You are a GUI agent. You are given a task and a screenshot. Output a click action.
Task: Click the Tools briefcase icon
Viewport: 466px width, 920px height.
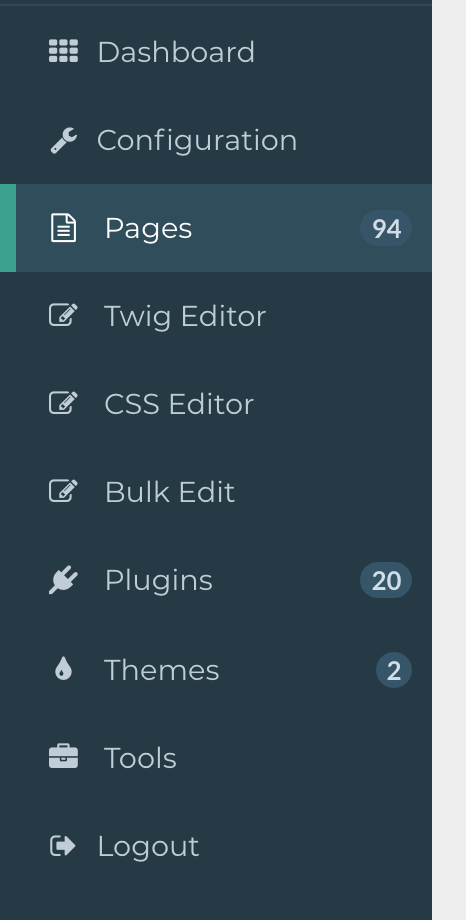click(63, 756)
